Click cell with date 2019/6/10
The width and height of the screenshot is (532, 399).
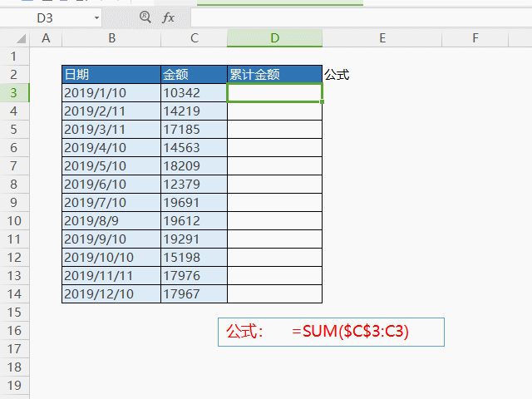111,185
